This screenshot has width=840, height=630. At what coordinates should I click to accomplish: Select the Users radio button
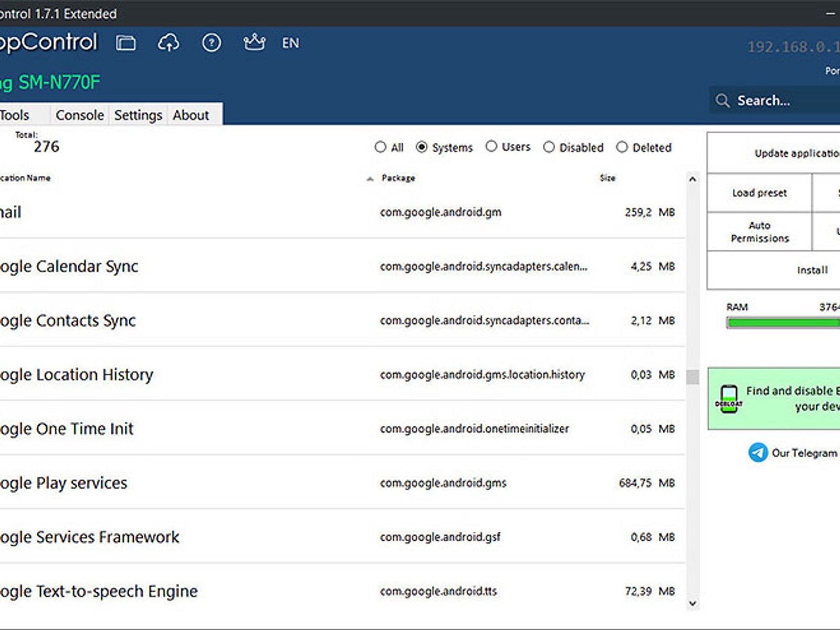(491, 146)
